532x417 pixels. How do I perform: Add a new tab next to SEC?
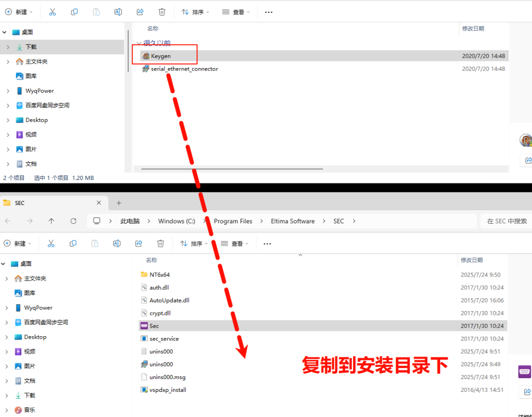(119, 203)
